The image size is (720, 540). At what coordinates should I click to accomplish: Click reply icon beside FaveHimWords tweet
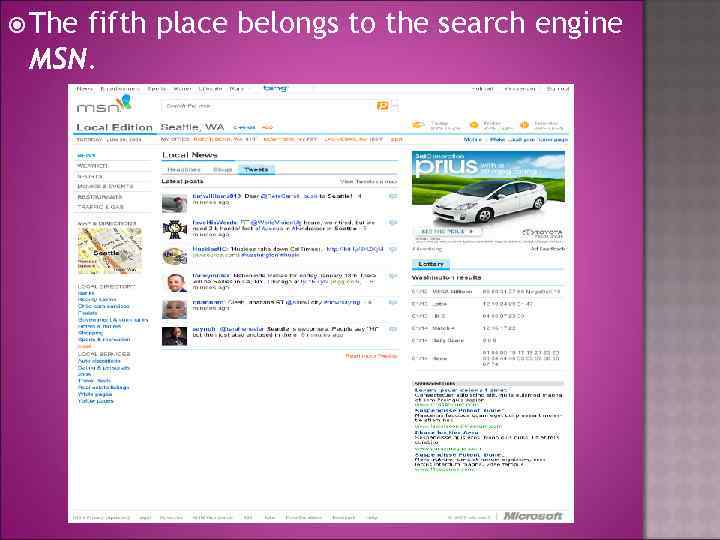point(393,223)
